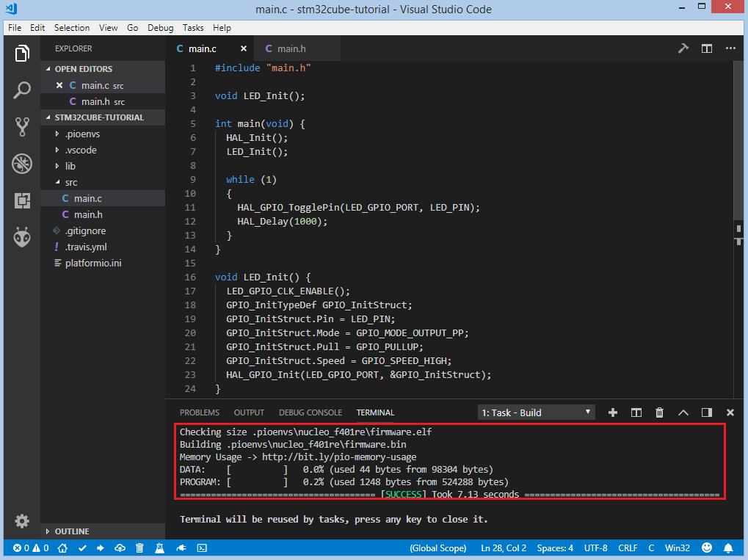748x560 pixels.
Task: Run PlatformIO Upload arrow in status bar
Action: point(100,548)
